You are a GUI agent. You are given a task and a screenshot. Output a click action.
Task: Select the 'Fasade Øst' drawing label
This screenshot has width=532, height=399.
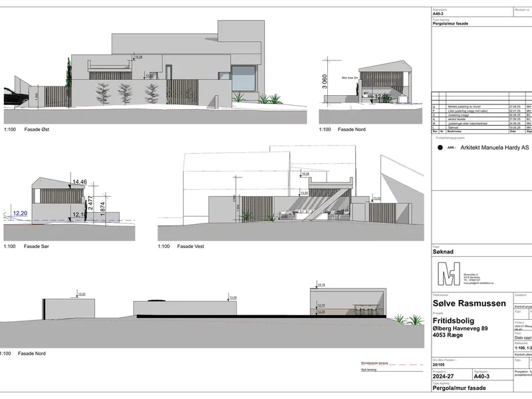pyautogui.click(x=37, y=129)
